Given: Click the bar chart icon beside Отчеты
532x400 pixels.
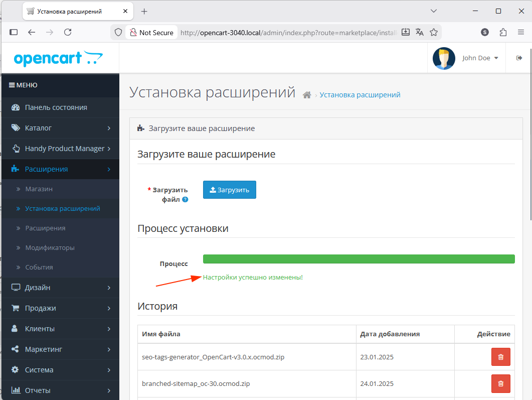Looking at the screenshot, I should coord(16,390).
